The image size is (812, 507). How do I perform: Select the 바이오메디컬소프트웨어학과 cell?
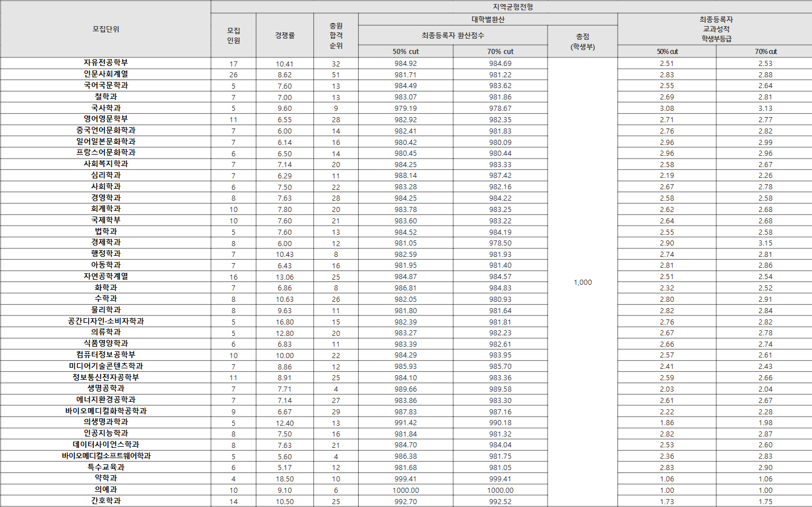click(x=106, y=456)
